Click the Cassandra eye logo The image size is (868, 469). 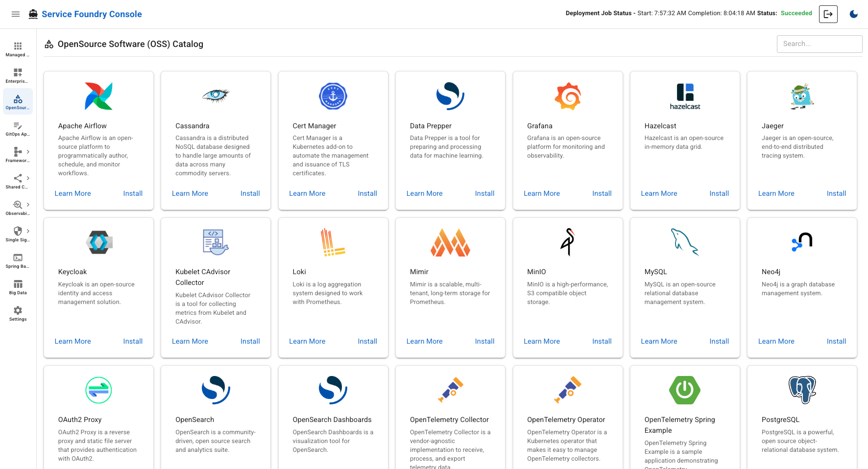point(216,95)
